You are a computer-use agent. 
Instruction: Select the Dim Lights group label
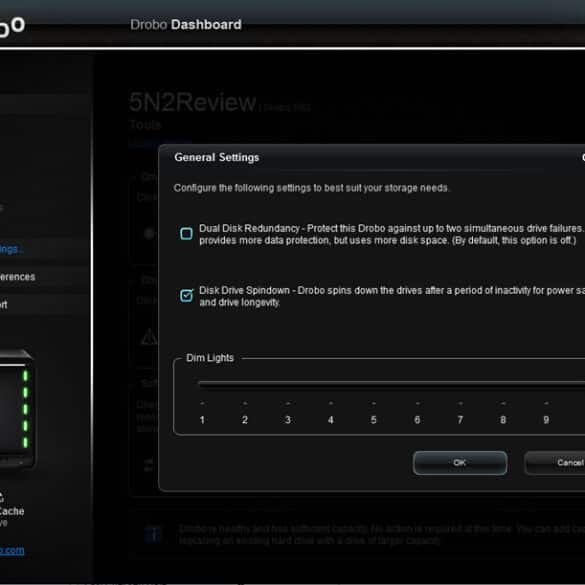tap(210, 358)
